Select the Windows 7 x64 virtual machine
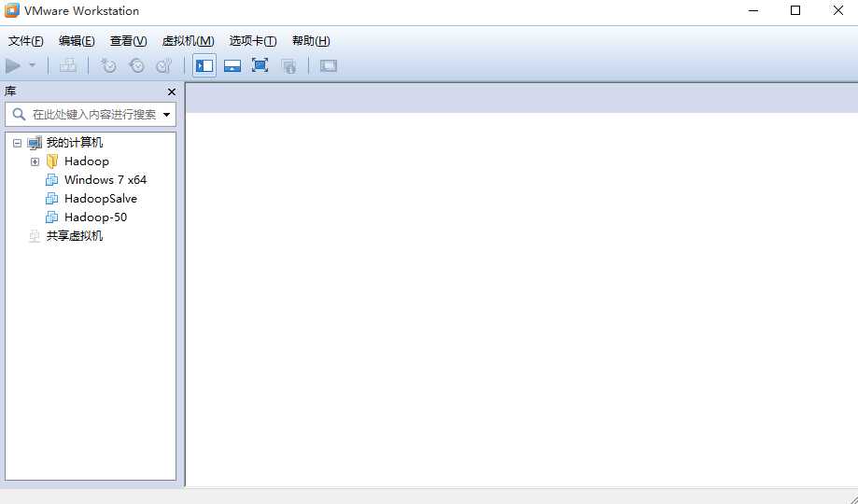 [x=105, y=180]
